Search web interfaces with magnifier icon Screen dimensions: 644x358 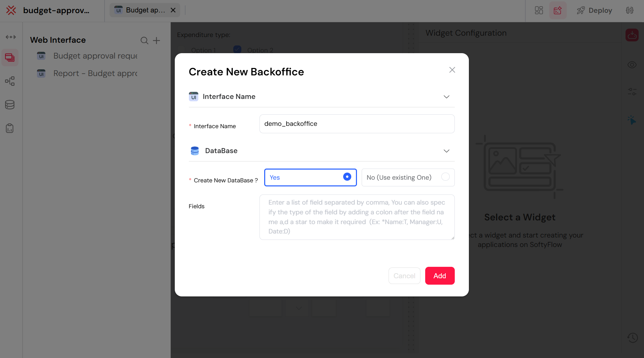coord(144,41)
